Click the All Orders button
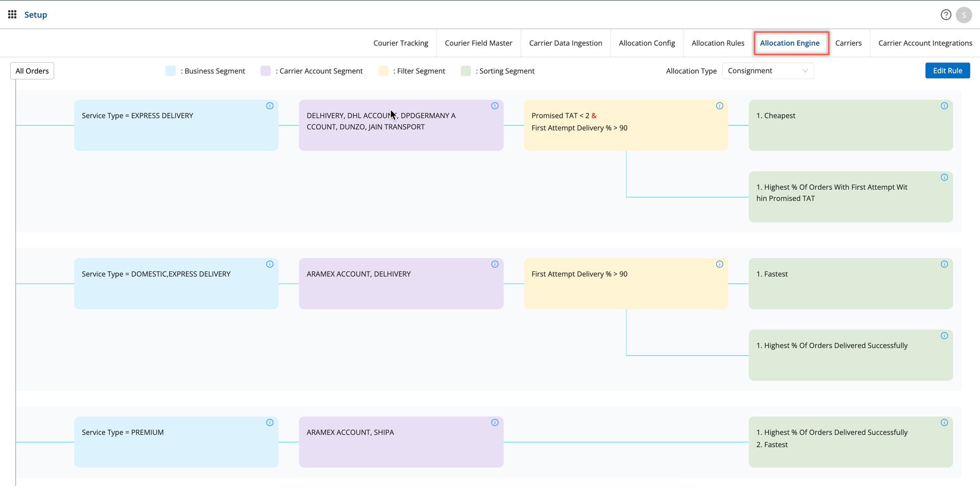The image size is (980, 487). pyautogui.click(x=32, y=71)
